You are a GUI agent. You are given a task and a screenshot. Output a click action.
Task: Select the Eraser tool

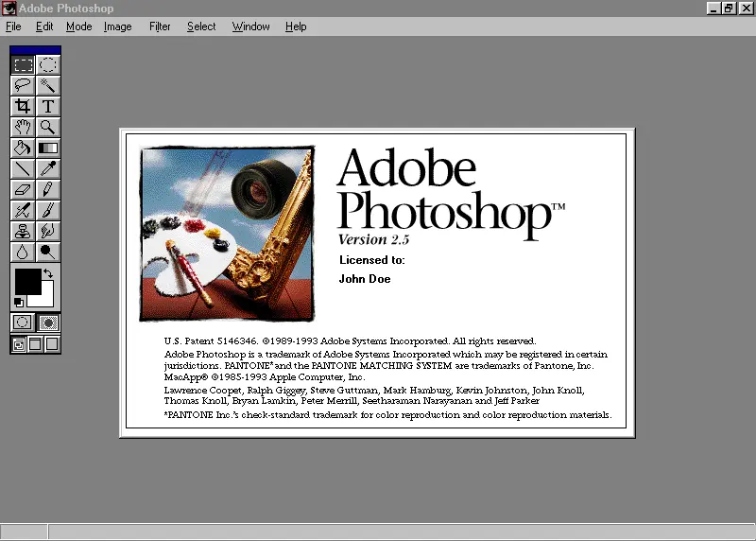point(23,190)
